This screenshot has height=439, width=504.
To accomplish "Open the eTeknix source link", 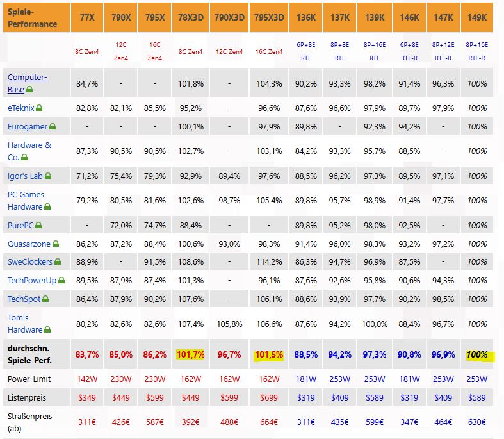I will tap(21, 108).
